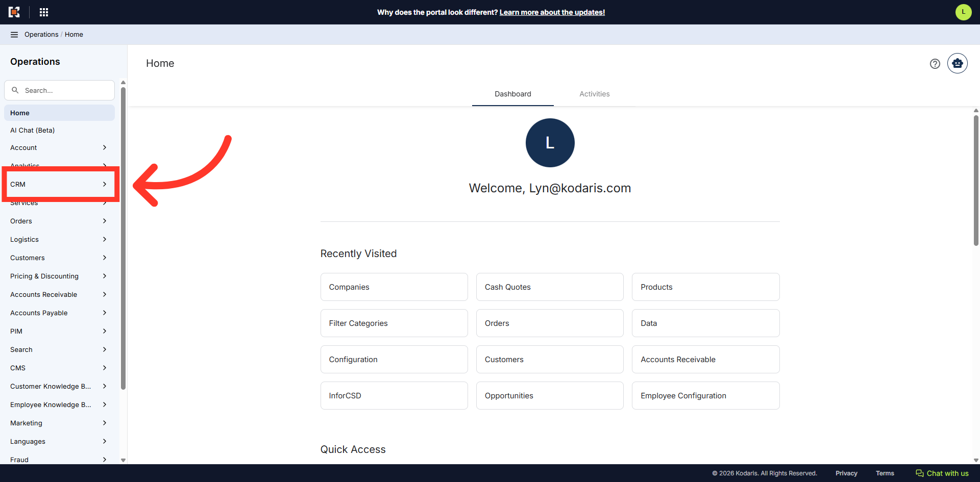Click the main page scrollbar thumb

[x=976, y=181]
